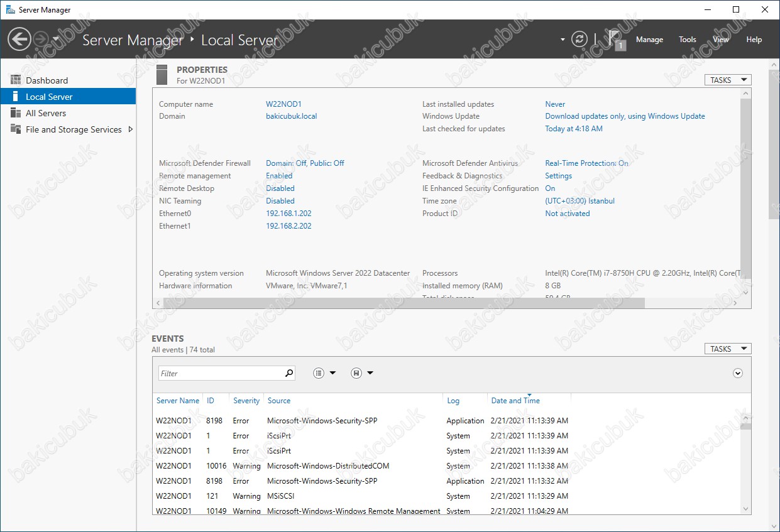
Task: Click the Dashboard icon
Action: (16, 80)
